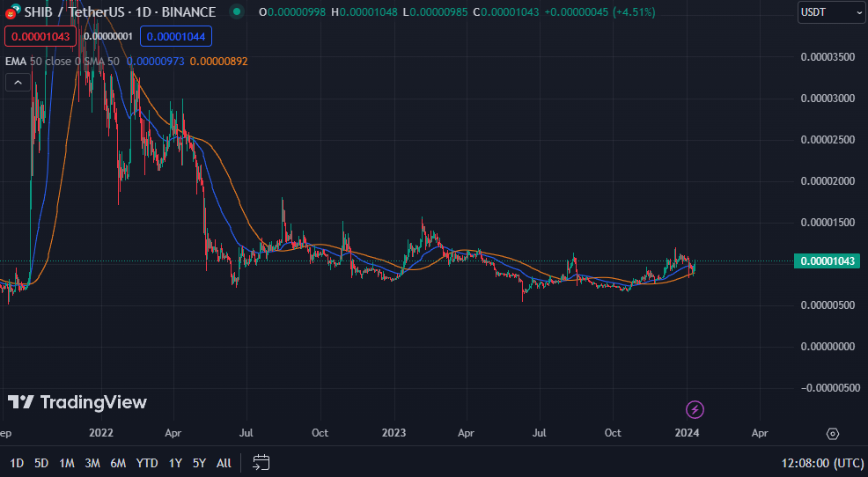This screenshot has width=868, height=477.
Task: Click the 12:08:00 (UTC) clock
Action: click(821, 463)
